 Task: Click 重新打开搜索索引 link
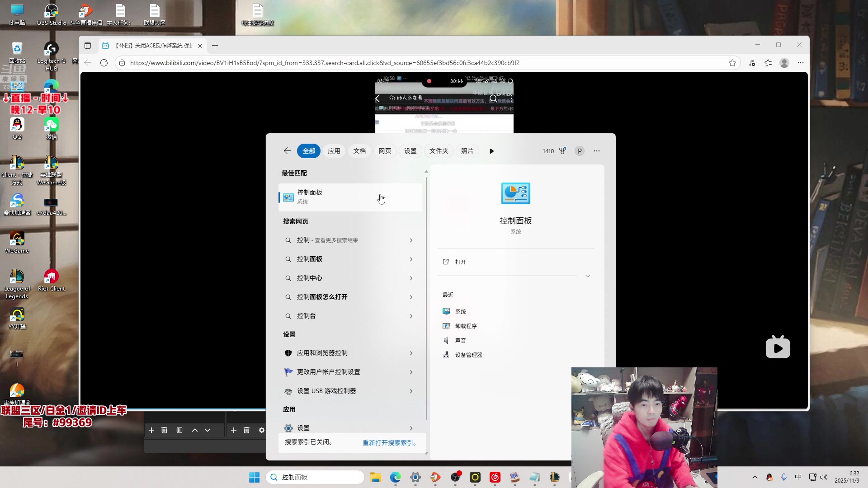point(389,443)
